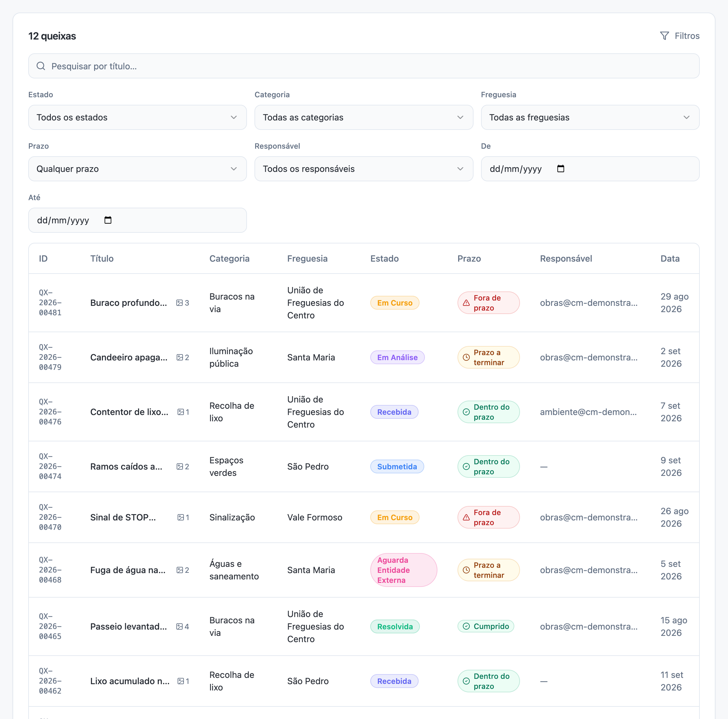Open calendar picker in De date field
The height and width of the screenshot is (719, 728).
pos(560,168)
